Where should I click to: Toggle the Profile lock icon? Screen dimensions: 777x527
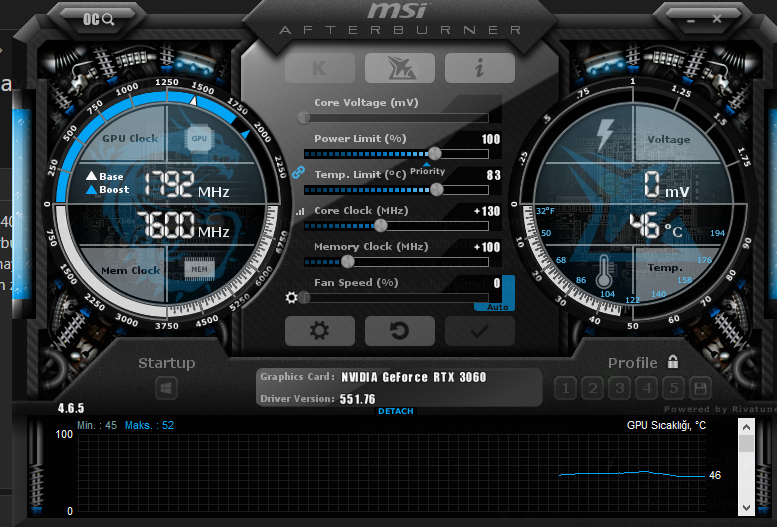(672, 361)
